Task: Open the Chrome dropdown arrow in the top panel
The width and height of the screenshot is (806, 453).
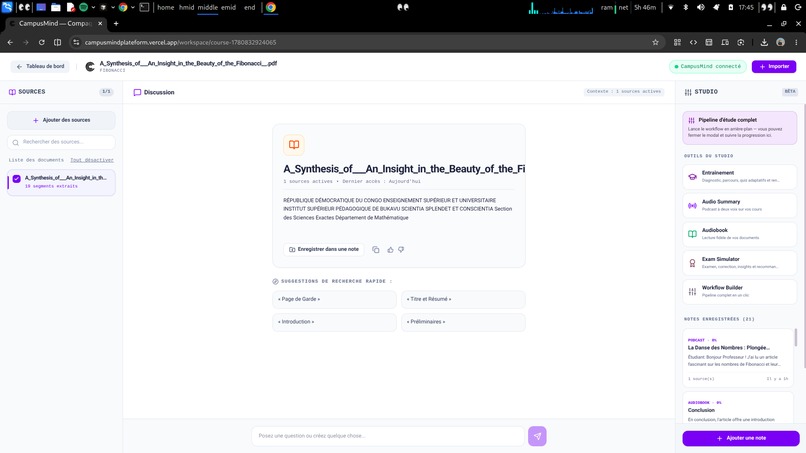Action: 133,7
